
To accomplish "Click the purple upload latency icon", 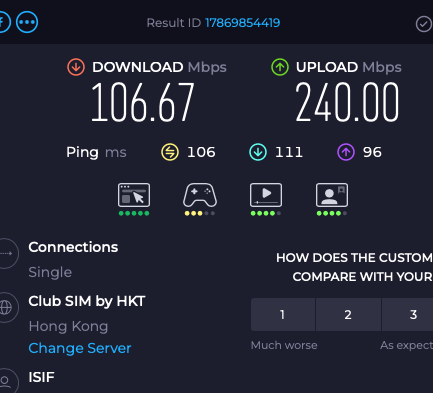I will pyautogui.click(x=346, y=152).
